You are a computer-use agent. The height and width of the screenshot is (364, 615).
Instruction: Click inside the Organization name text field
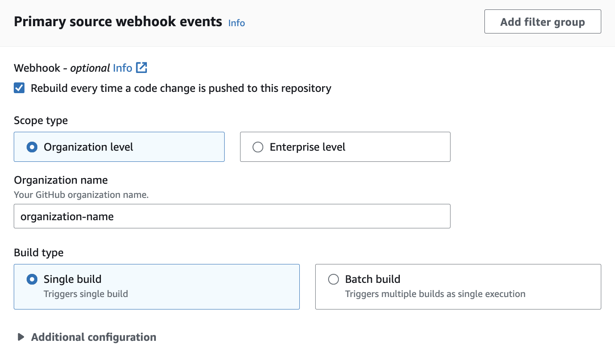[x=232, y=216]
